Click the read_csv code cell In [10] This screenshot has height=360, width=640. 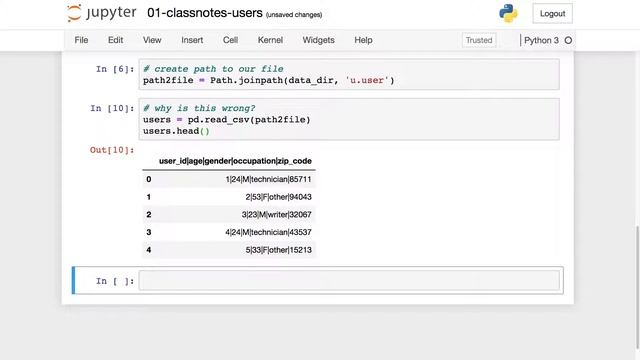tap(349, 119)
